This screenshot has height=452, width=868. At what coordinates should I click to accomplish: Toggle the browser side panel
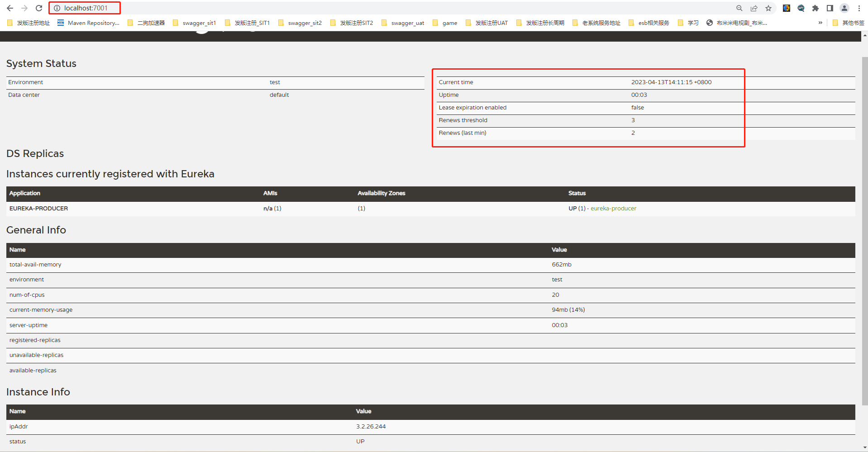tap(830, 8)
